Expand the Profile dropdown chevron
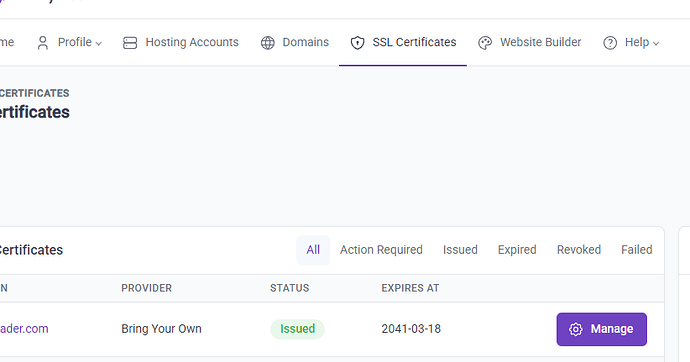Viewport: 690px width, 362px height. (x=99, y=43)
